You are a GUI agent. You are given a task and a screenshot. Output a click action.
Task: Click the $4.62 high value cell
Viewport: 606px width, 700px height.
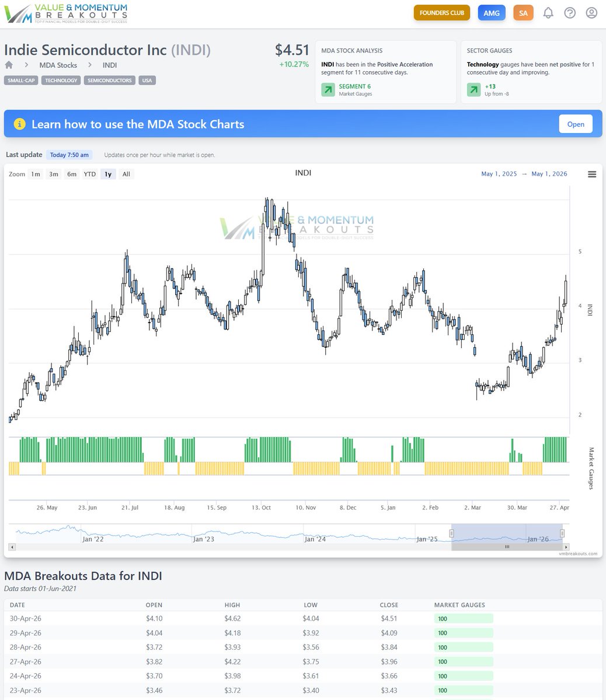pyautogui.click(x=232, y=618)
